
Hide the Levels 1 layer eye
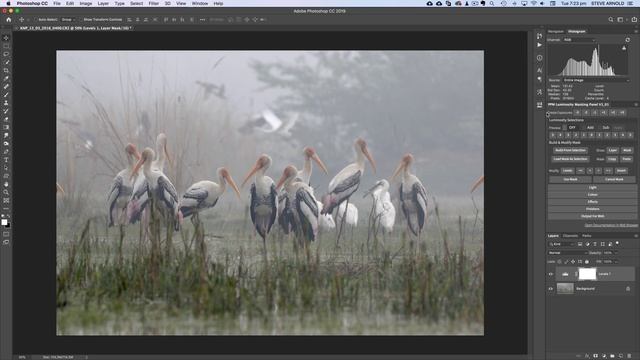coord(551,274)
